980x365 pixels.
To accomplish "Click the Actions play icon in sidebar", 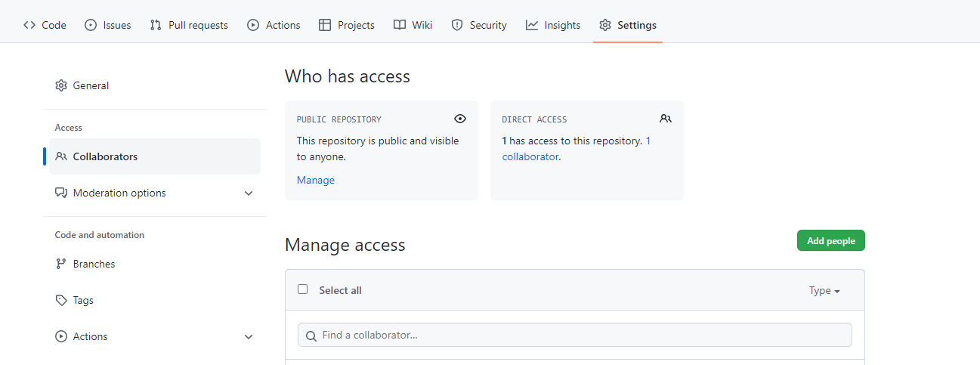I will pos(61,336).
